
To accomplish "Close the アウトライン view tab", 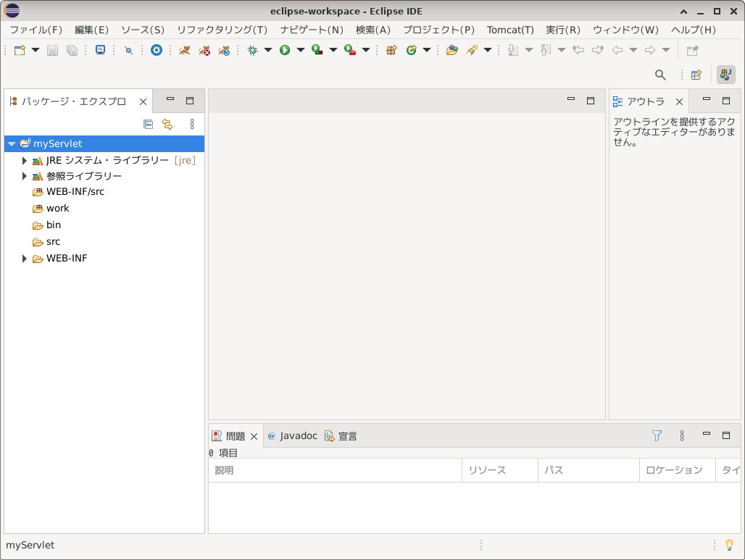I will tap(680, 101).
